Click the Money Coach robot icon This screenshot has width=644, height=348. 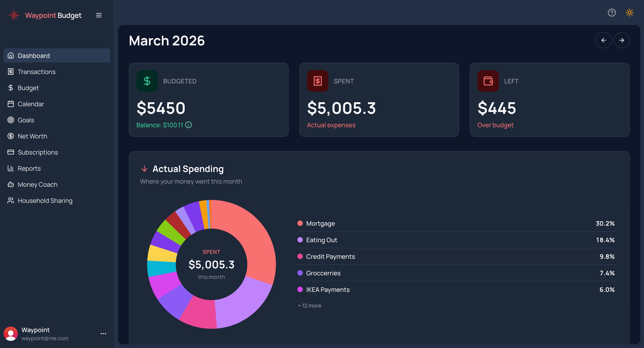[x=11, y=185]
